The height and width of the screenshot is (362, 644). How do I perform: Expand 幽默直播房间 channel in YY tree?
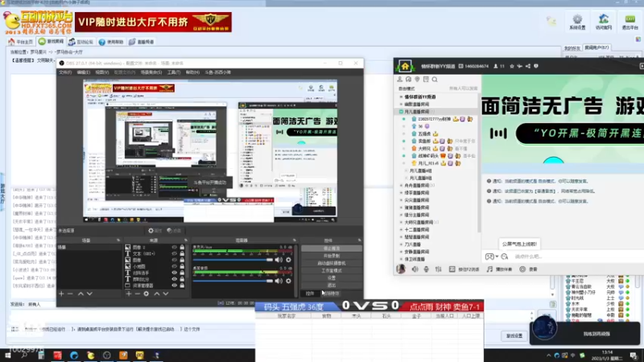(401, 105)
